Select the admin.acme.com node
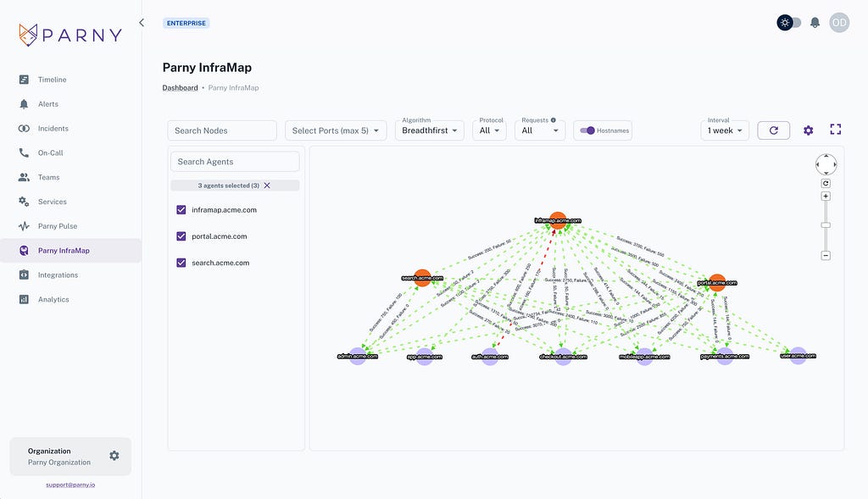 point(358,357)
